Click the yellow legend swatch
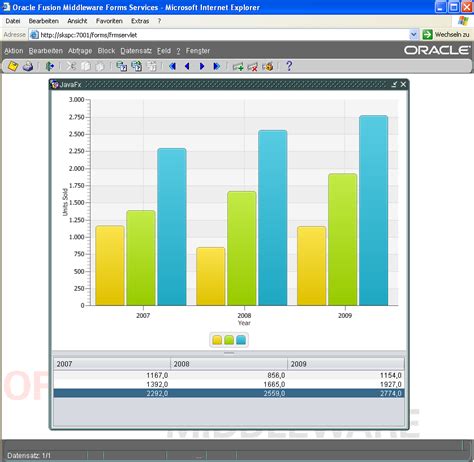 click(x=217, y=340)
